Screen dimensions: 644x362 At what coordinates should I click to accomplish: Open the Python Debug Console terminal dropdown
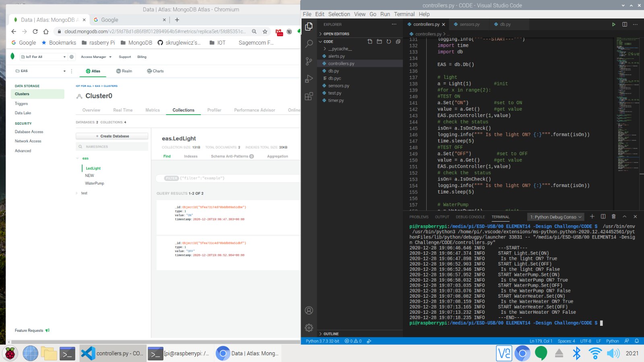click(x=555, y=217)
